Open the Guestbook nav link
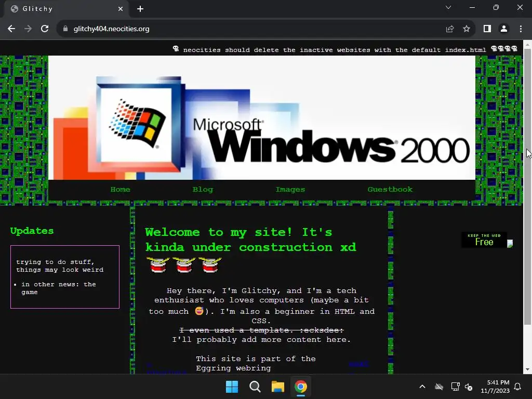 tap(390, 189)
